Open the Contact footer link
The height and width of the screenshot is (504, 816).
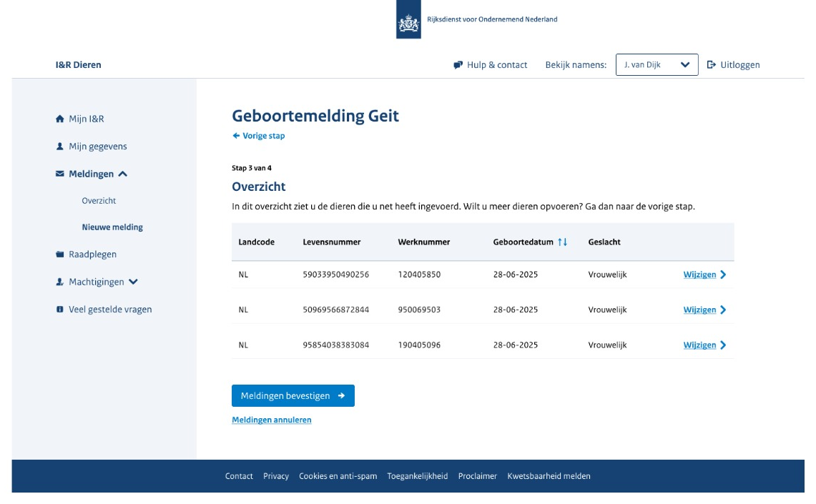[x=239, y=476]
